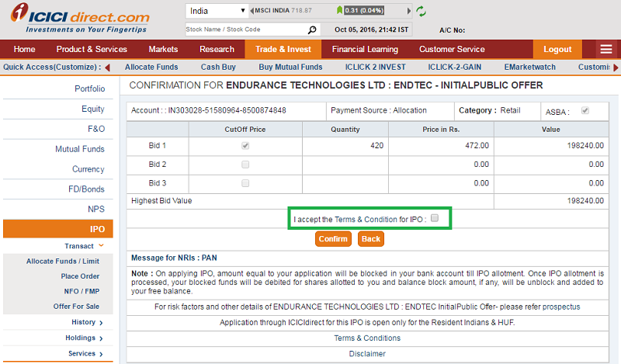Open the Research menu
The image size is (621, 364).
point(217,49)
